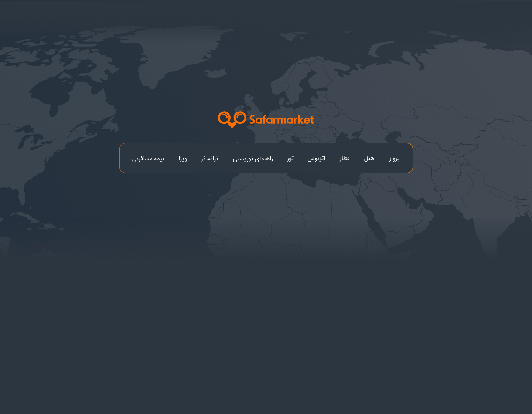Check visa services under ویزا
This screenshot has height=414, width=532.
183,159
